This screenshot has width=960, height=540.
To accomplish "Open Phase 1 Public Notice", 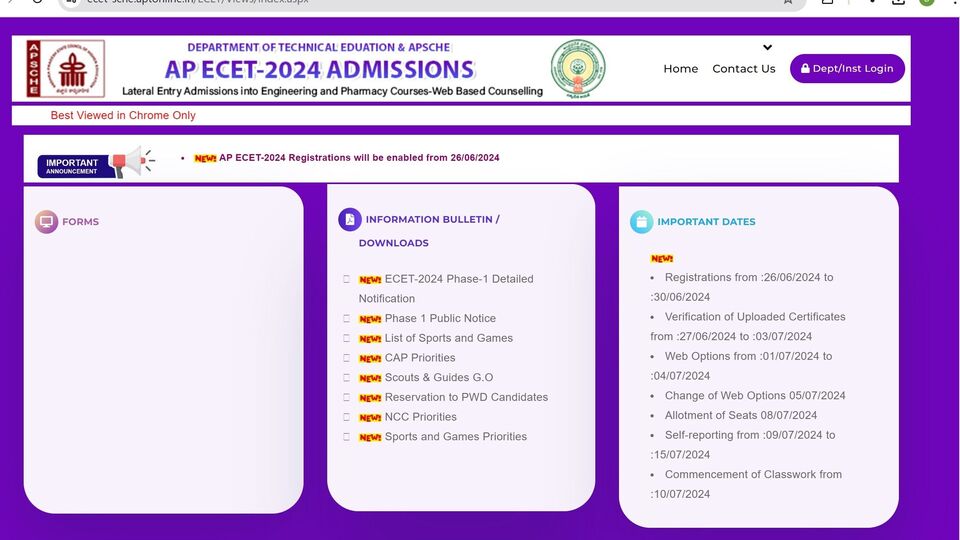I will click(x=440, y=318).
